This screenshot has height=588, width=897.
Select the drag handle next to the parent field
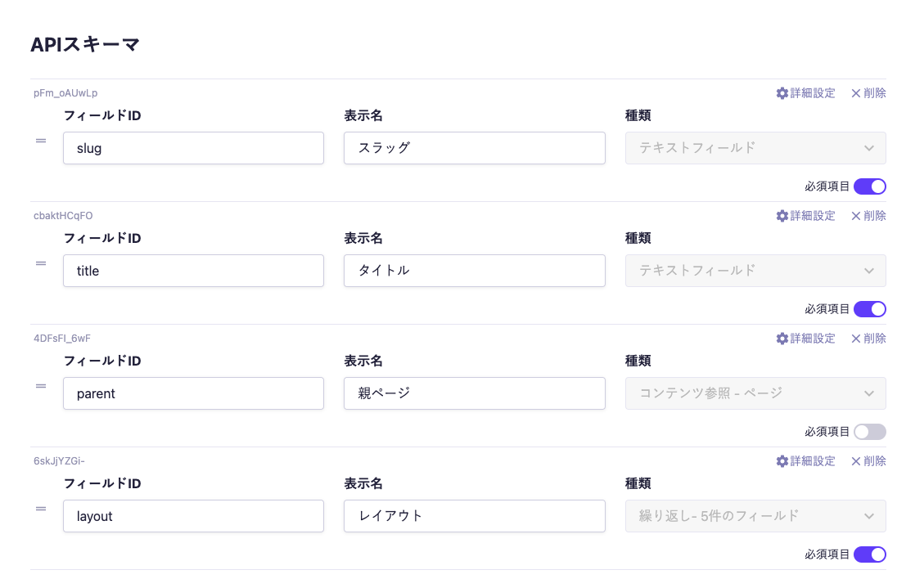coord(41,385)
